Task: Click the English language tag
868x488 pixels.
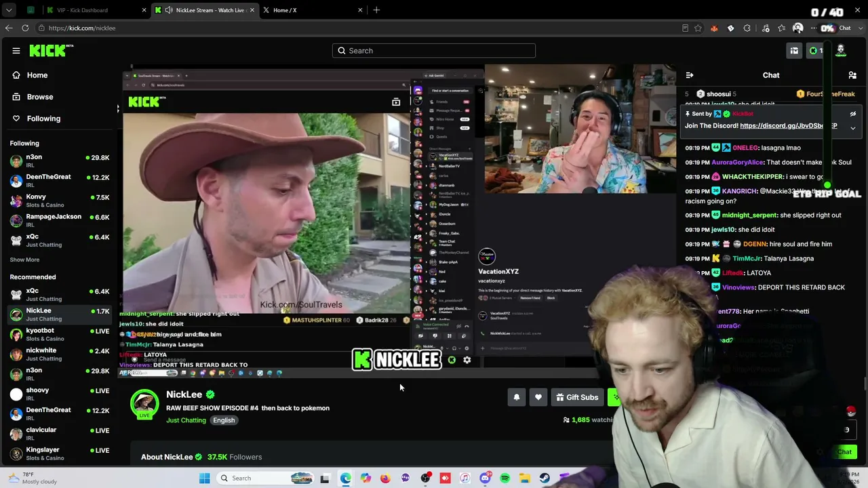Action: coord(224,420)
